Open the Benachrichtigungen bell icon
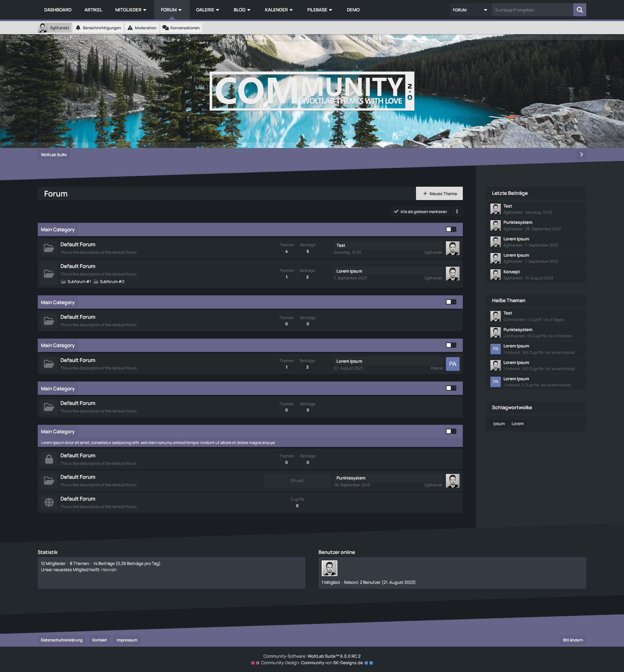 click(78, 28)
